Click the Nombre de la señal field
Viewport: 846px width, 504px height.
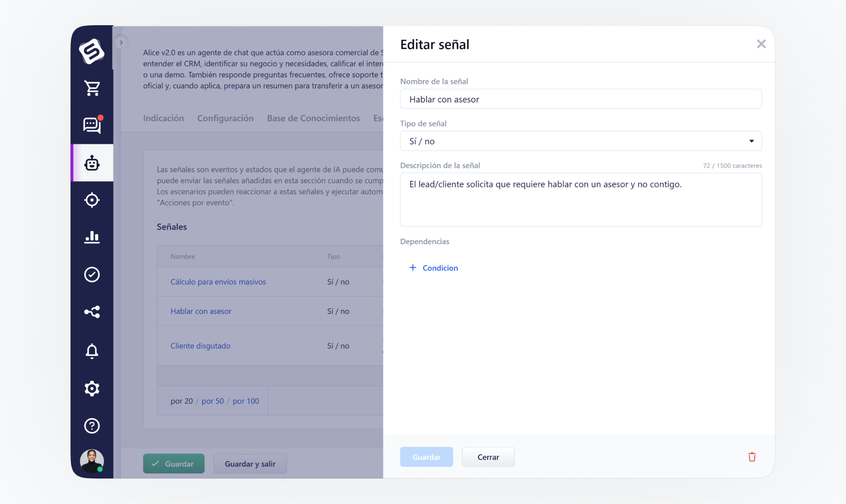[580, 99]
